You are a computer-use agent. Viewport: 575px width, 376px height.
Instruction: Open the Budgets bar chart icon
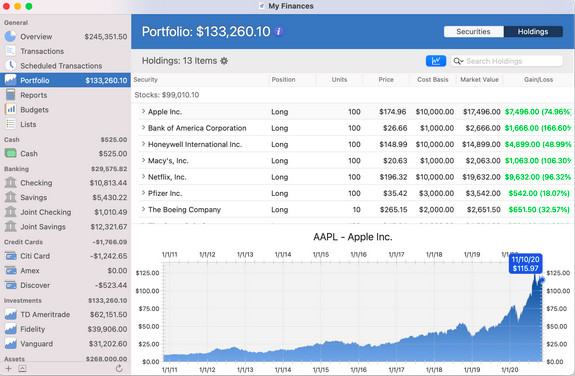pyautogui.click(x=10, y=109)
